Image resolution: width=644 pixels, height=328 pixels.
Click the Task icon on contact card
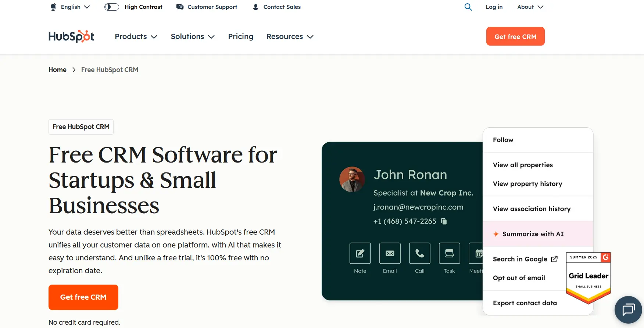coord(450,253)
